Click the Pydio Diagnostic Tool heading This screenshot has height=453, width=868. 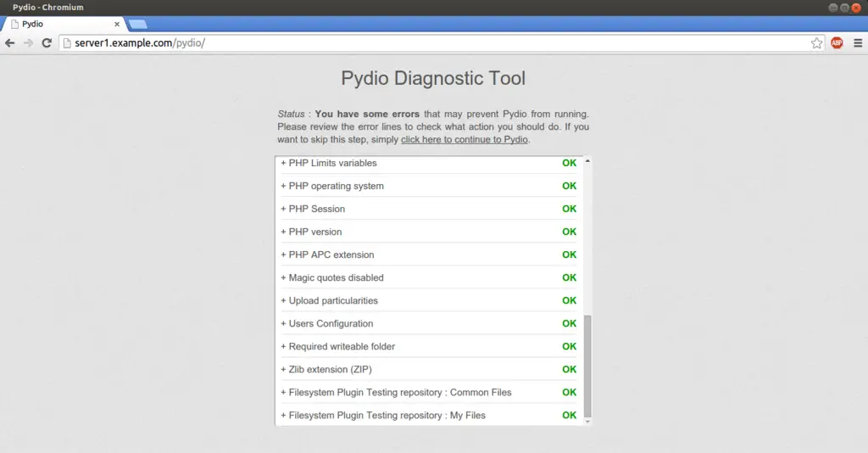tap(433, 78)
